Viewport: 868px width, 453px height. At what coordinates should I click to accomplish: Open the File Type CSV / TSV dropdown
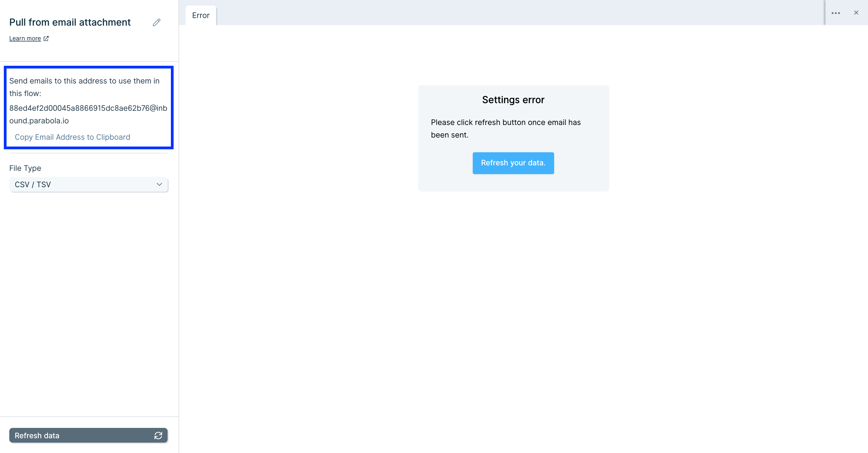point(89,184)
